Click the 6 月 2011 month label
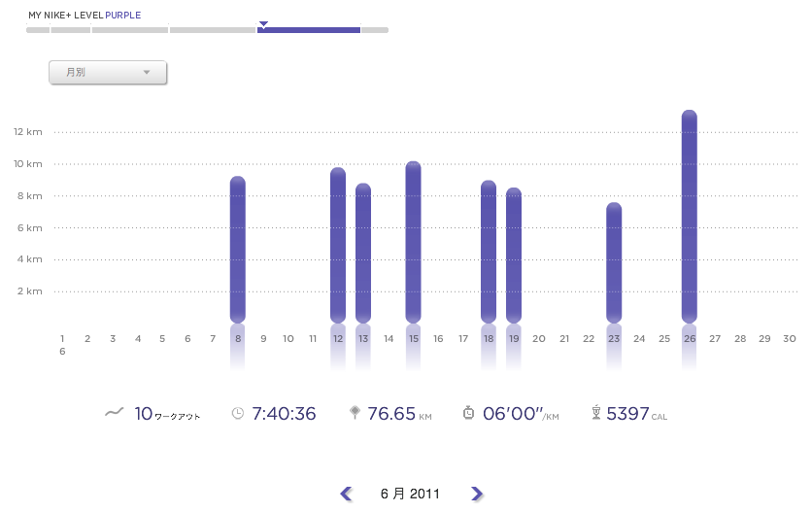Screen dimensions: 812x513 pos(410,495)
